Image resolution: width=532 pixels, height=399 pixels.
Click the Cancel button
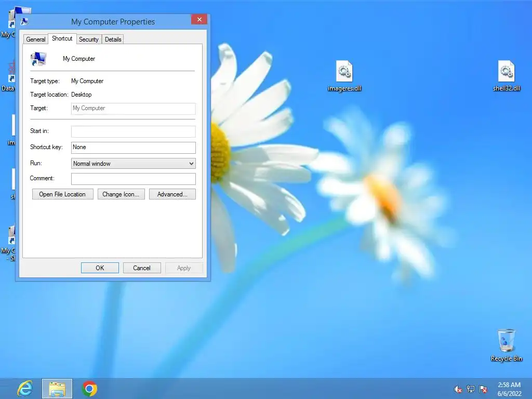142,268
